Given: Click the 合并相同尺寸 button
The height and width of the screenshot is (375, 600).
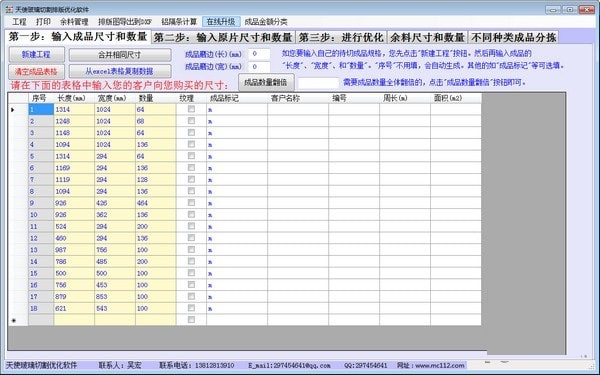Looking at the screenshot, I should 120,55.
